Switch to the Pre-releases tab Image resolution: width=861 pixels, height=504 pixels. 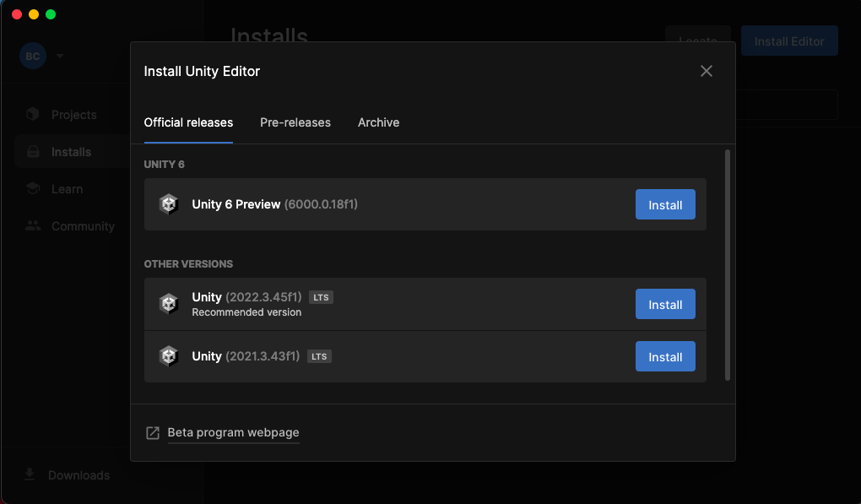point(295,122)
